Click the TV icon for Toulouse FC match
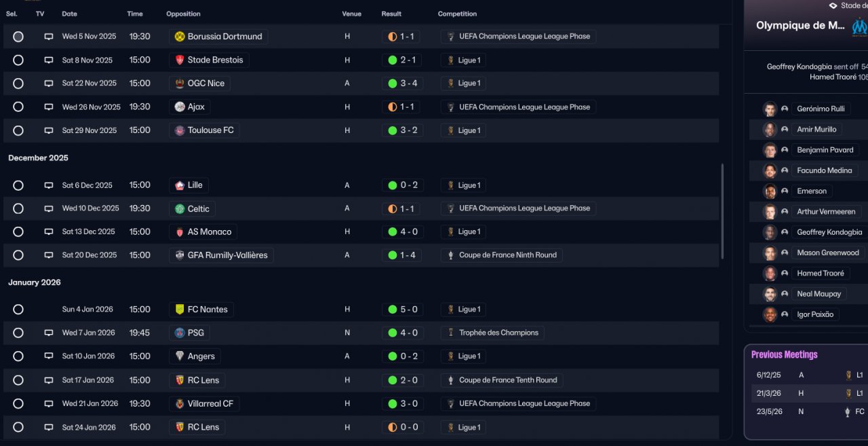Viewport: 868px width, 446px height. click(49, 130)
